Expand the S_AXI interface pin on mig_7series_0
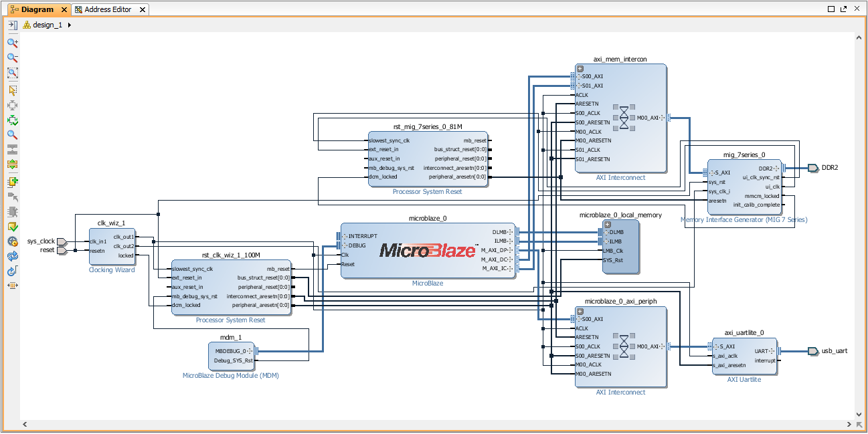This screenshot has width=868, height=434. pos(713,173)
